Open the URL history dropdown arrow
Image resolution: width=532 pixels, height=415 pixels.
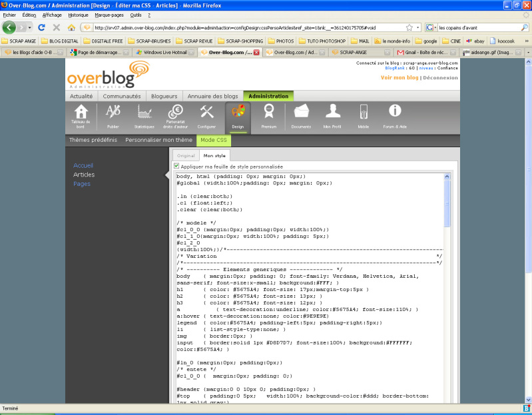tap(417, 27)
